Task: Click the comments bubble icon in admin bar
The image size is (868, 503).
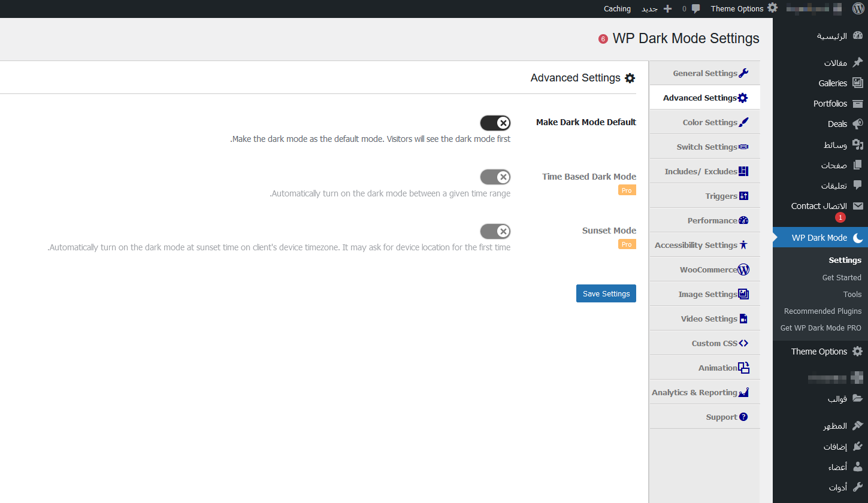Action: coord(695,8)
